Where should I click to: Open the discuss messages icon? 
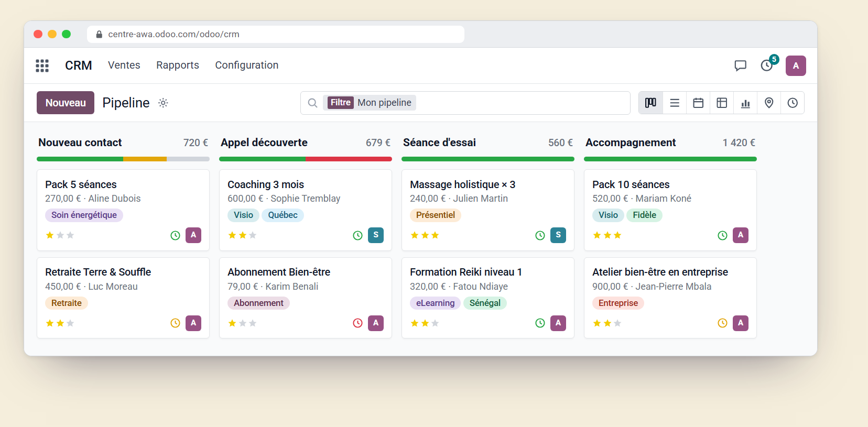(740, 65)
